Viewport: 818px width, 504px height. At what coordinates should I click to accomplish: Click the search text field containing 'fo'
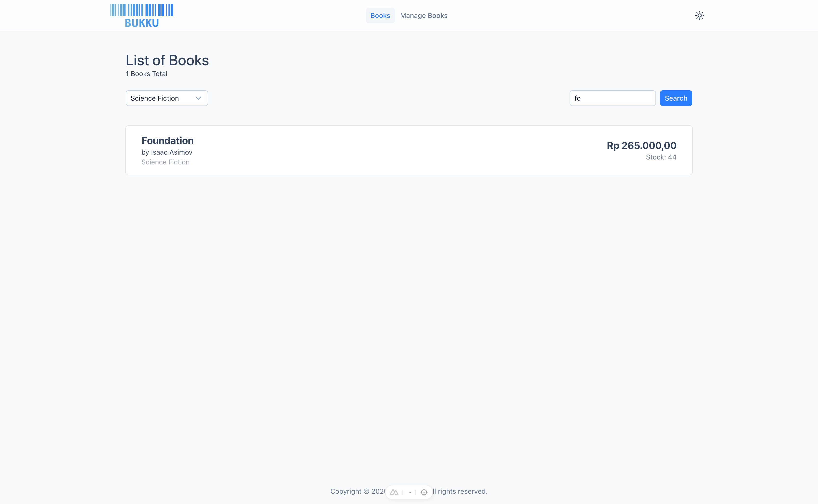[612, 98]
